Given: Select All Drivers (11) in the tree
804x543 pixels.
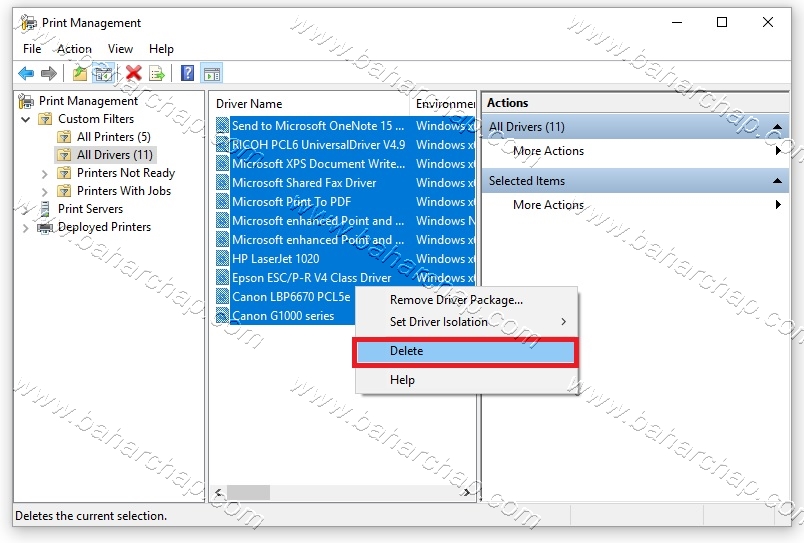Looking at the screenshot, I should (115, 155).
